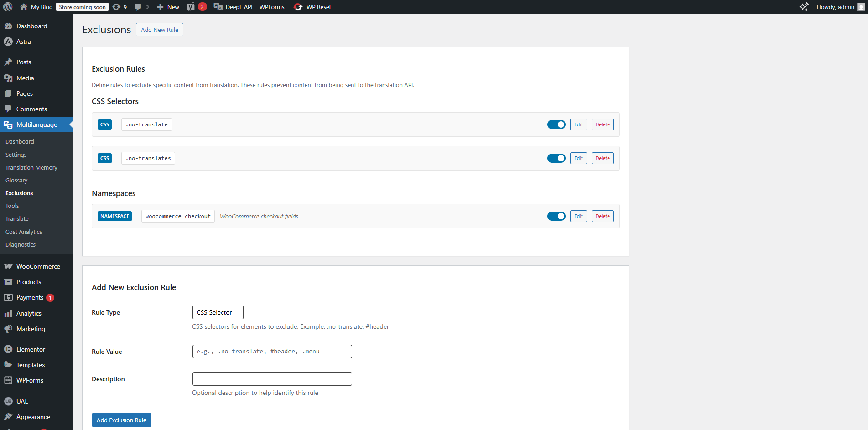
Task: Click the Marketing megaphone icon
Action: (x=8, y=329)
